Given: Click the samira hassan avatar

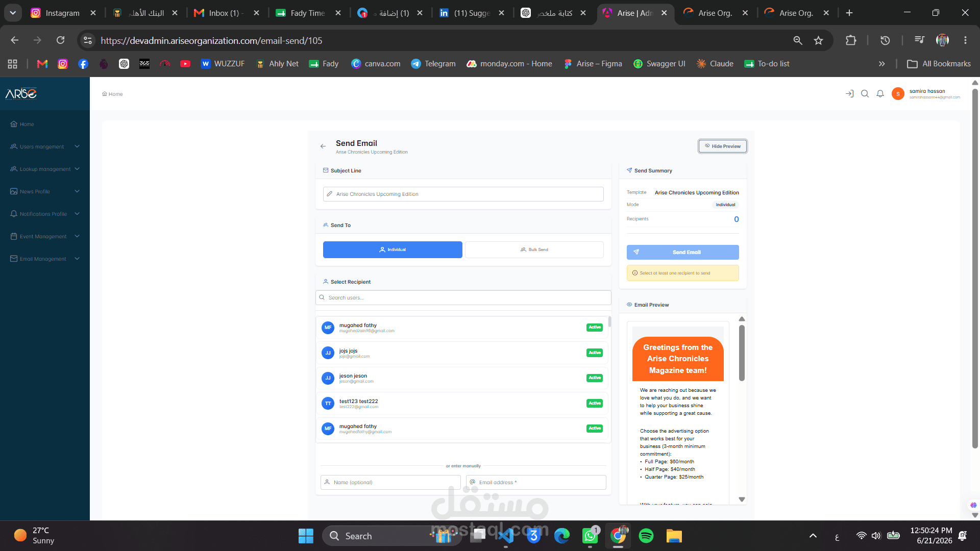Looking at the screenshot, I should click(898, 94).
